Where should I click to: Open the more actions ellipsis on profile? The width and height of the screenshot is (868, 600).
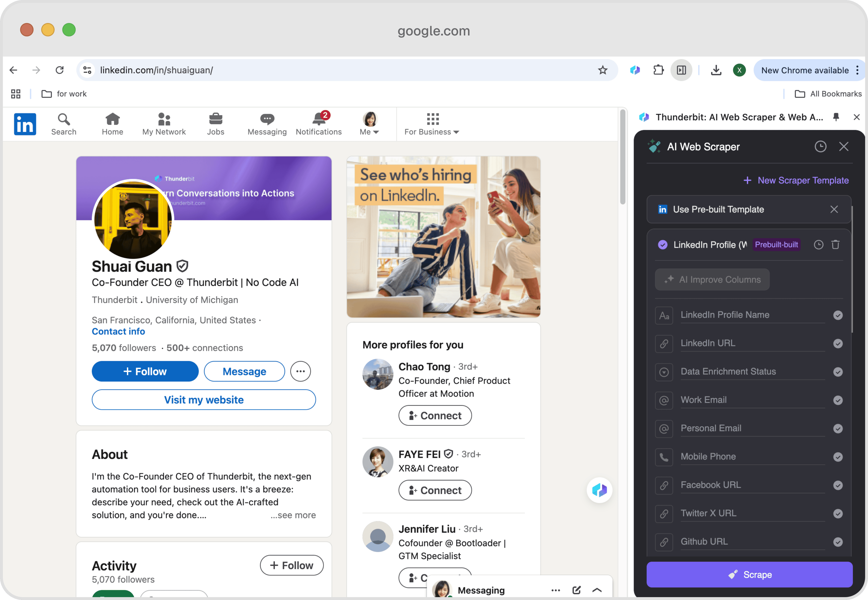300,371
